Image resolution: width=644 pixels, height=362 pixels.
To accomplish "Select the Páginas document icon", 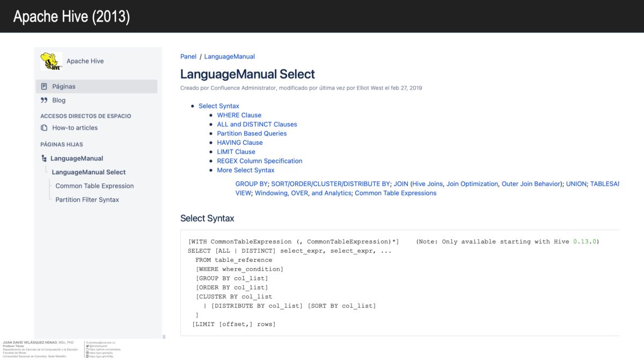I will click(43, 86).
